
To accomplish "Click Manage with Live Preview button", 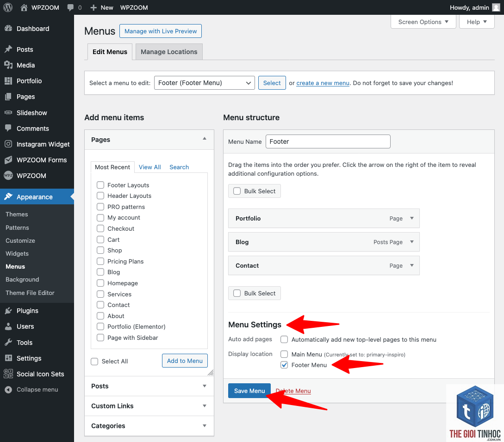I will tap(161, 31).
